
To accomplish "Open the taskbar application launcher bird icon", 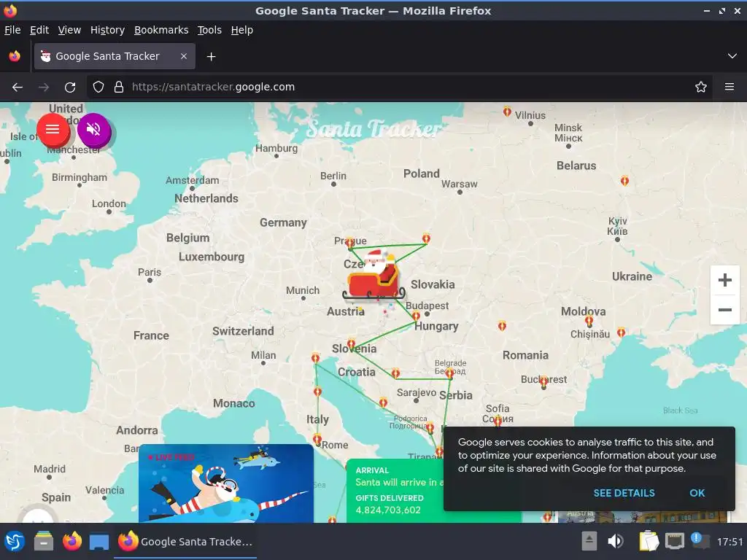I will tap(15, 542).
